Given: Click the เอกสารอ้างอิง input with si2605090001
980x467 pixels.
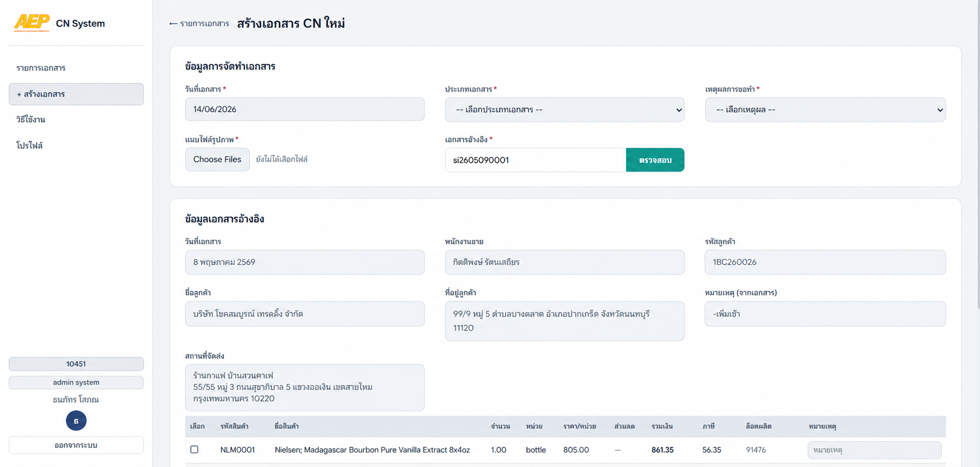Looking at the screenshot, I should coord(535,160).
